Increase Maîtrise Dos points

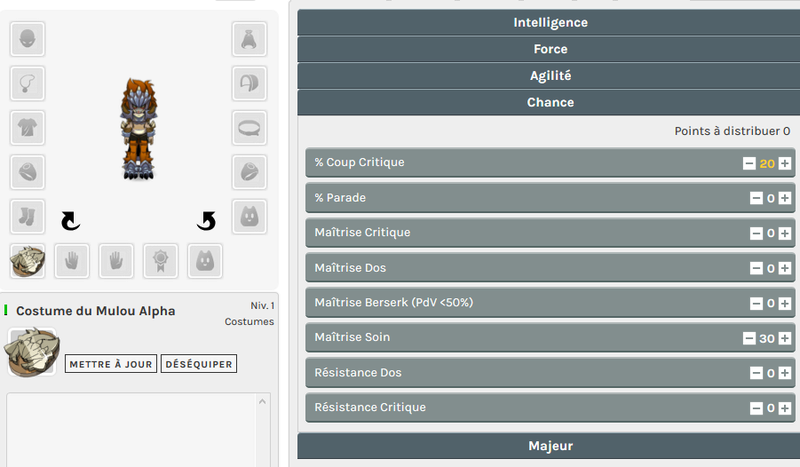(x=785, y=268)
